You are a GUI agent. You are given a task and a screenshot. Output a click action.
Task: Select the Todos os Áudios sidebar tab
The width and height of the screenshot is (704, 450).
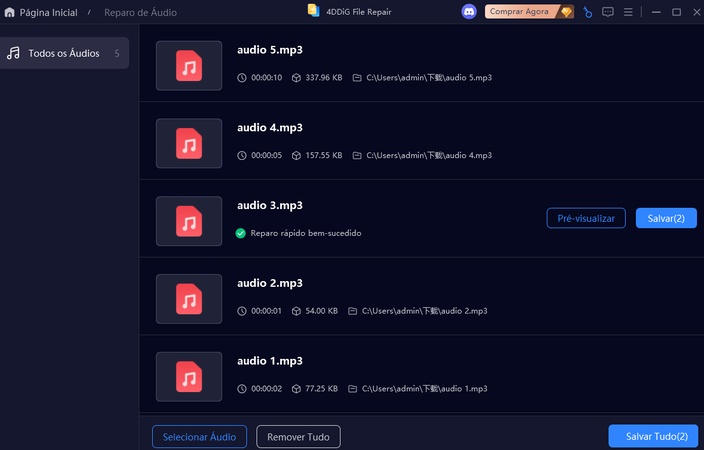point(64,53)
